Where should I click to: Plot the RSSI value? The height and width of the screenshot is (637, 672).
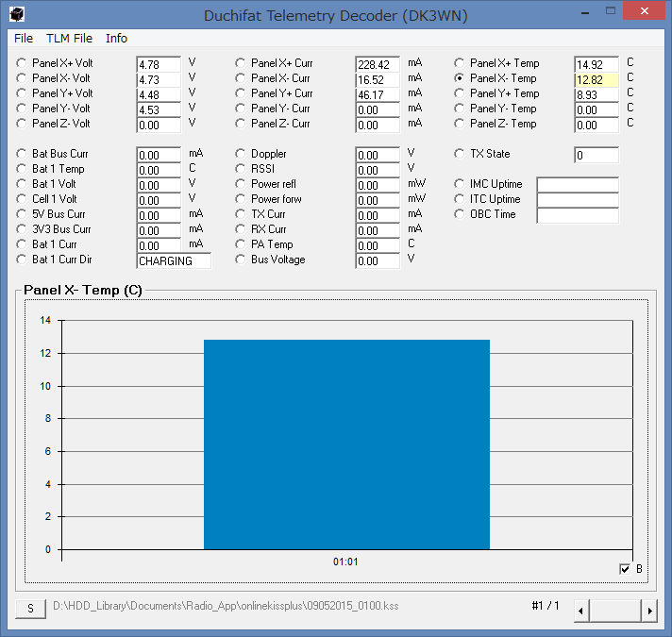tap(240, 168)
